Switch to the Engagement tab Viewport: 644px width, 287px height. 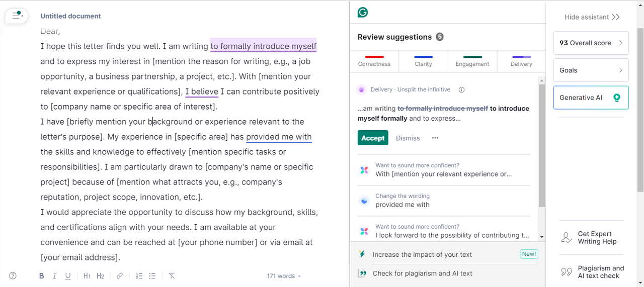[x=472, y=61]
